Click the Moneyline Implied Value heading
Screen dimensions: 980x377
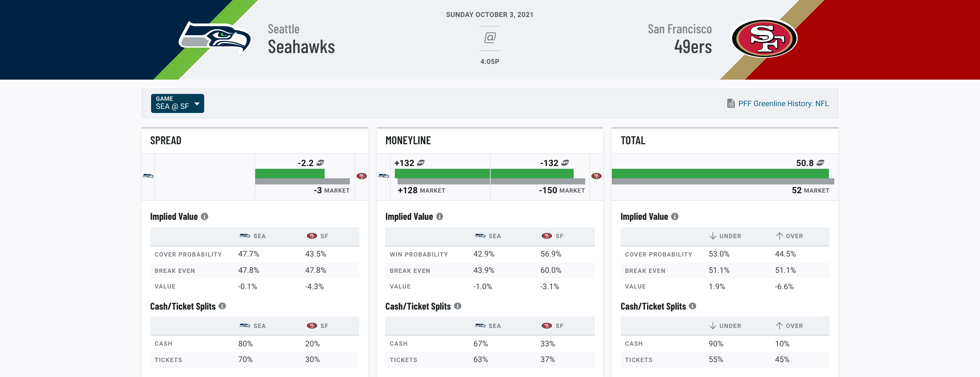pos(409,216)
